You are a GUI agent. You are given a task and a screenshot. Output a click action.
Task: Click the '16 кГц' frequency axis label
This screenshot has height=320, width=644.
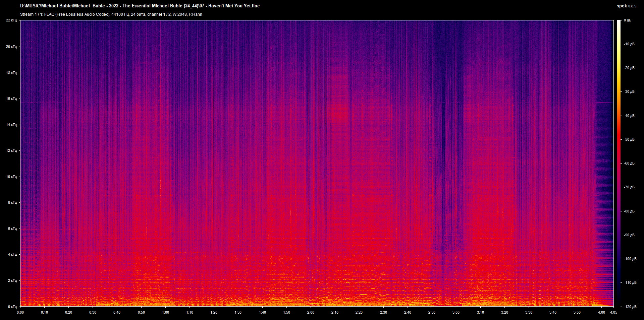(11, 99)
